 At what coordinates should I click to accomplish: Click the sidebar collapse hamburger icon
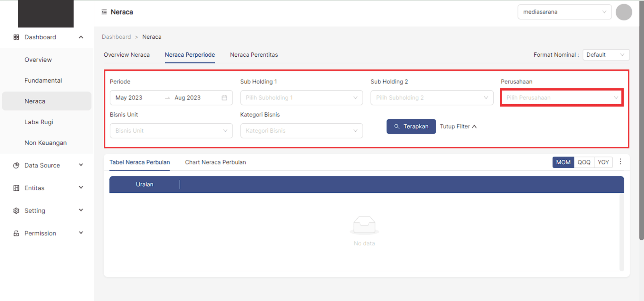tap(104, 12)
